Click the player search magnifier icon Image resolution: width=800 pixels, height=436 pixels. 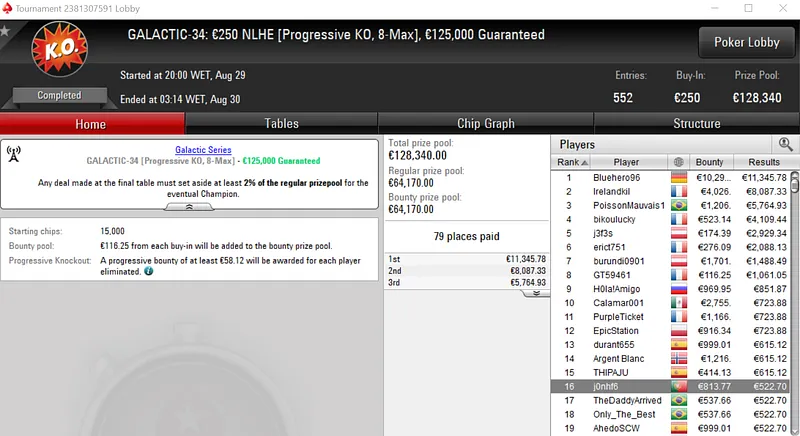point(785,144)
